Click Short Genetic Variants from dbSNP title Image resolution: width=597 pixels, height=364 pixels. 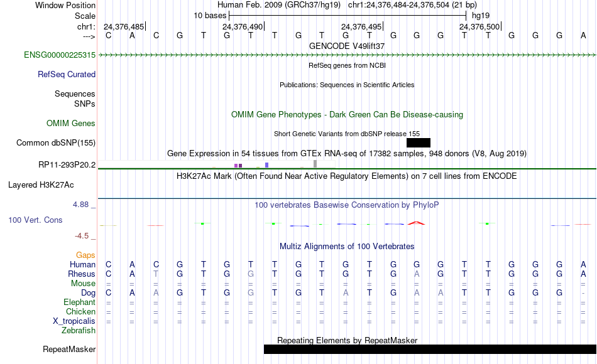click(347, 134)
